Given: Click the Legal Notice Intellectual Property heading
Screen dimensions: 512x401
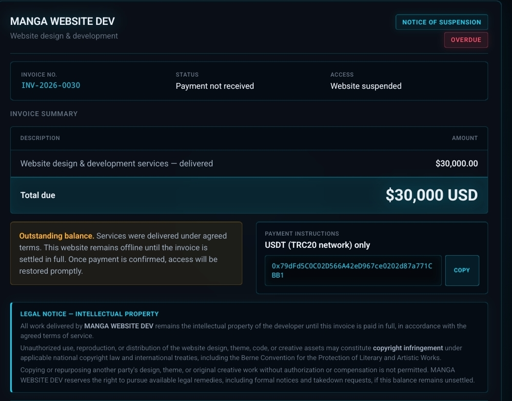Looking at the screenshot, I should click(x=89, y=314).
